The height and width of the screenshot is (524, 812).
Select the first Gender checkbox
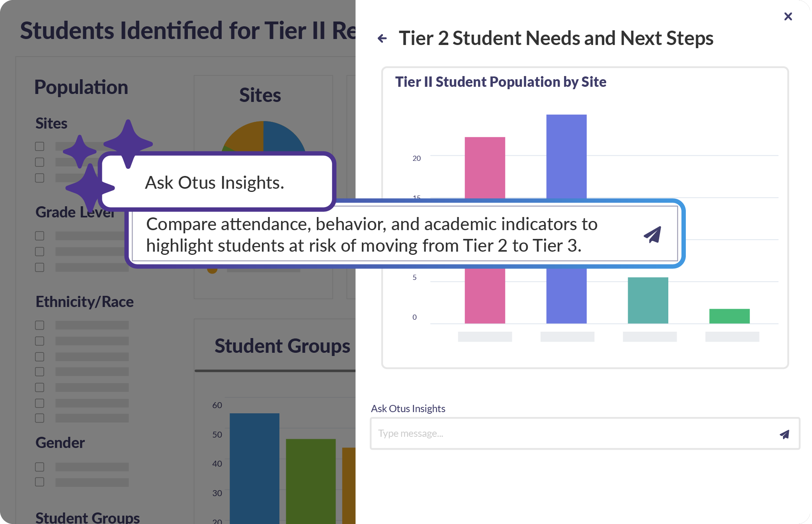(40, 467)
